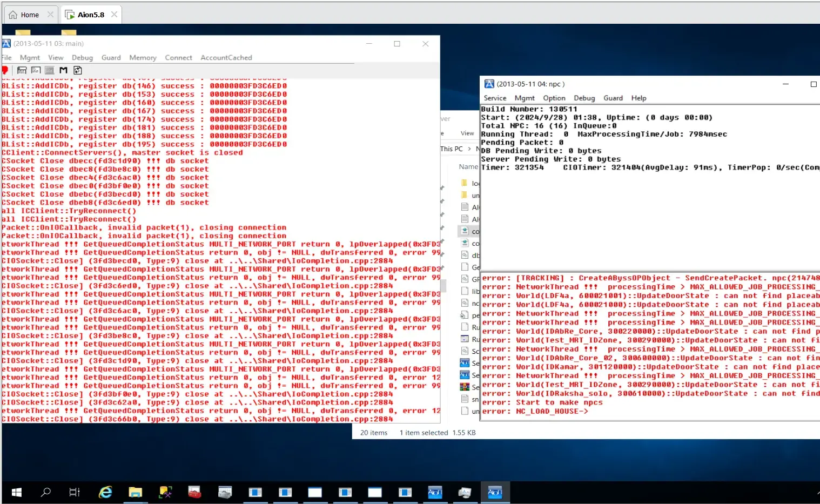Viewport: 820px width, 504px height.
Task: Open the red toolbox app on taskbar
Action: click(x=194, y=492)
